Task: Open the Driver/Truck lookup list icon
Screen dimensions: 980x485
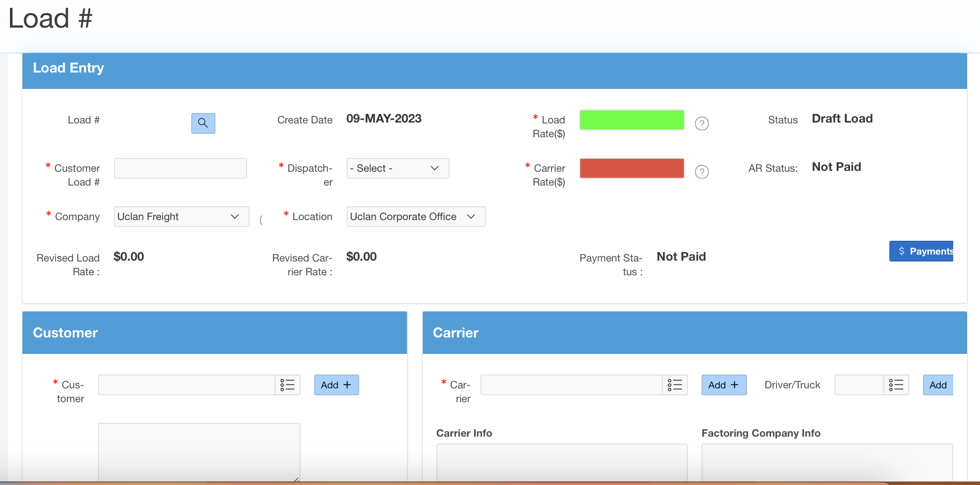Action: pos(897,385)
